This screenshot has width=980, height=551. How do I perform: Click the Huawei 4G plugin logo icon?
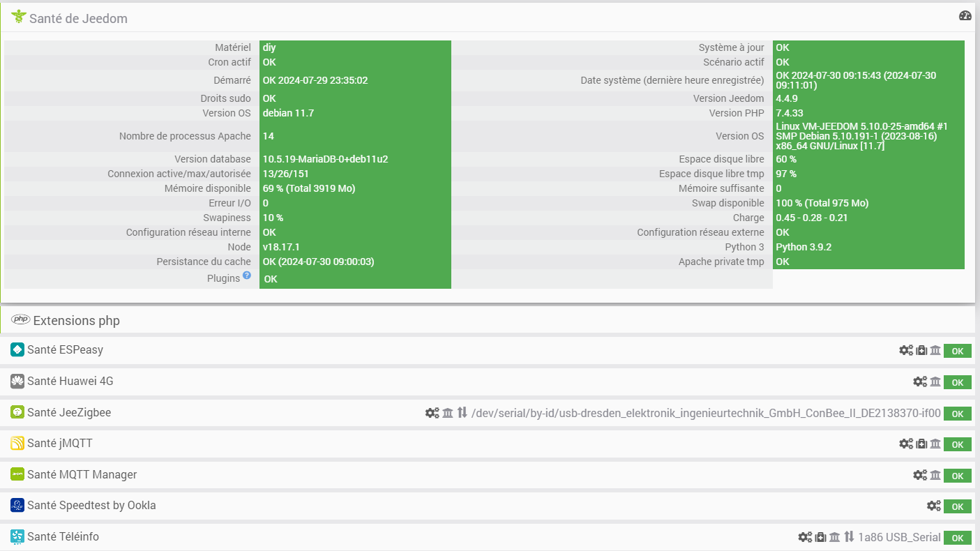[17, 381]
